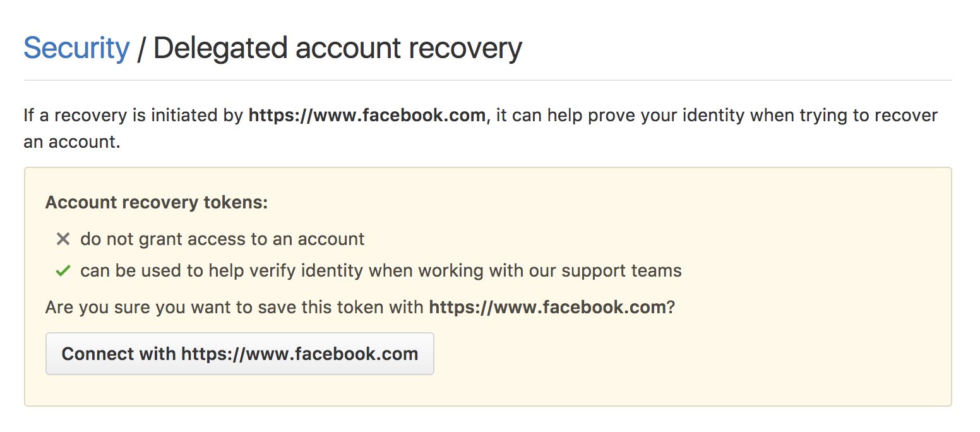The height and width of the screenshot is (432, 980).
Task: Click the "If a recovery is initiated by" text
Action: 134,116
